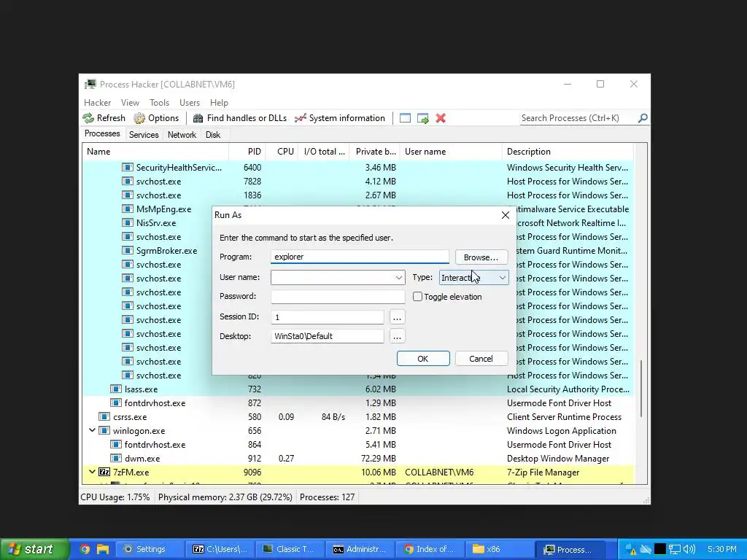Viewport: 747px width, 560px height.
Task: Open the Type combo box
Action: pos(473,278)
